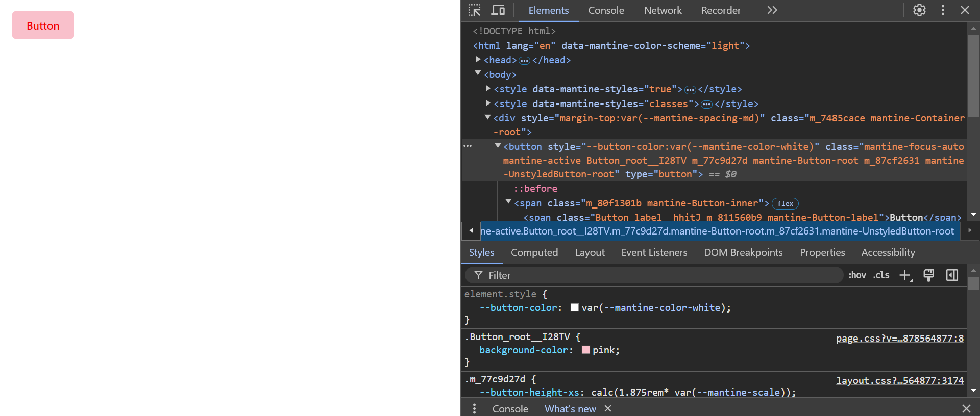Screen dimensions: 980x416
Task: Edit the --button-color property name
Action: (x=518, y=308)
